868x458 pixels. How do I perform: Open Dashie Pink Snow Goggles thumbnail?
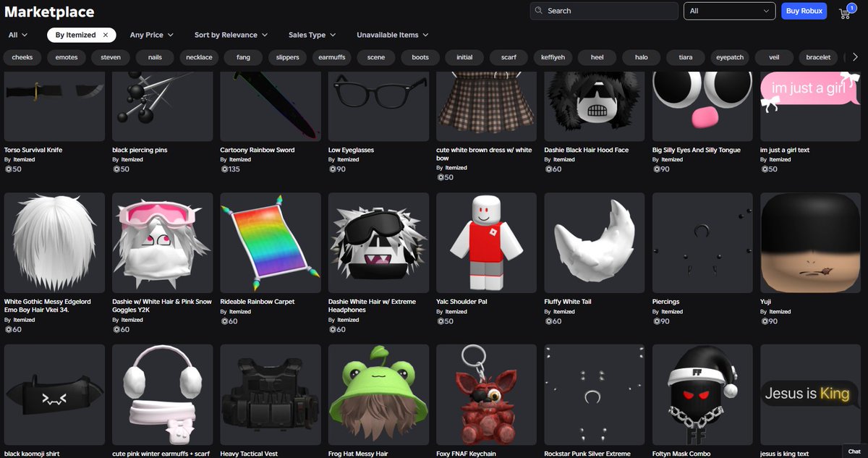pyautogui.click(x=162, y=242)
